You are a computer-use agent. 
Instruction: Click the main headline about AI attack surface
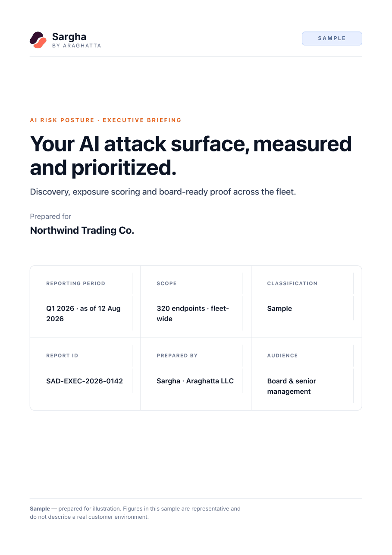pos(191,155)
